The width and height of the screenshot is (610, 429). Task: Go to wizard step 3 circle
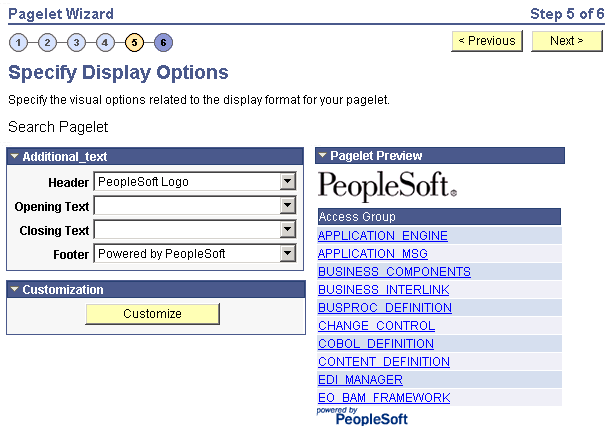76,42
